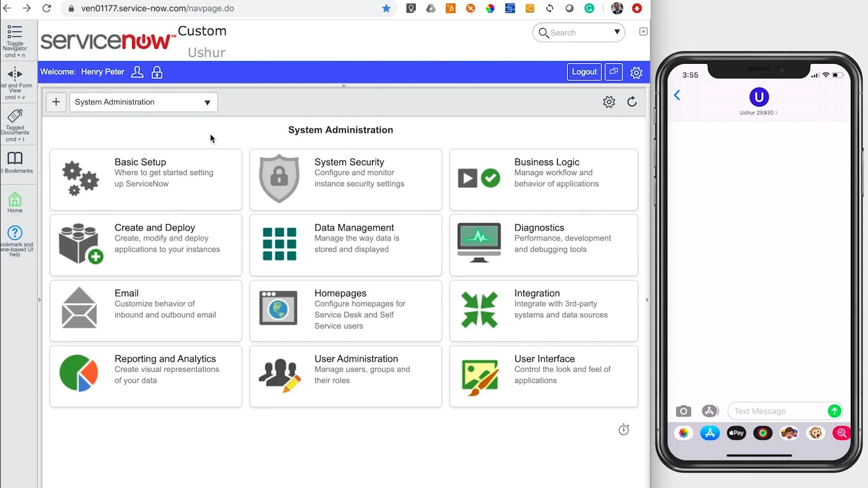The image size is (868, 488).
Task: Open Reporting and Analytics title
Action: [x=165, y=358]
